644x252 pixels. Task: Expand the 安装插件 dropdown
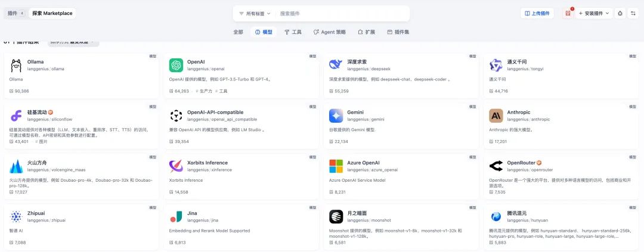(x=594, y=13)
